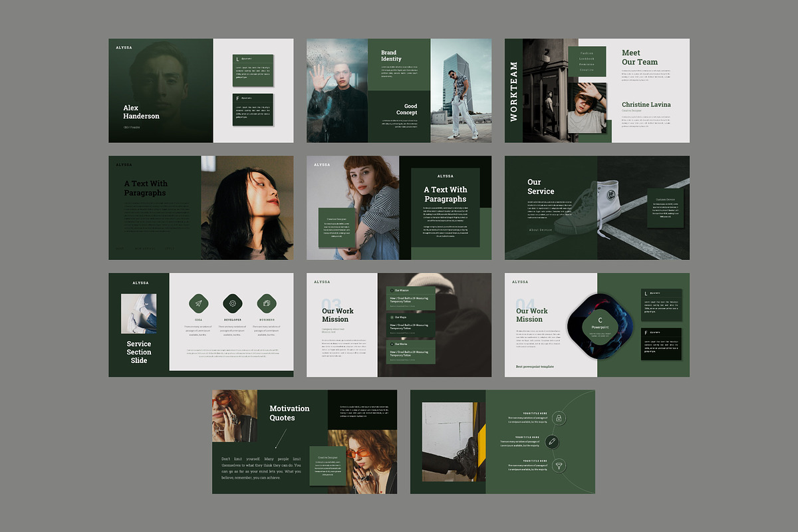
Task: Select the 'L' card on Alex Handerson slide
Action: [254, 70]
